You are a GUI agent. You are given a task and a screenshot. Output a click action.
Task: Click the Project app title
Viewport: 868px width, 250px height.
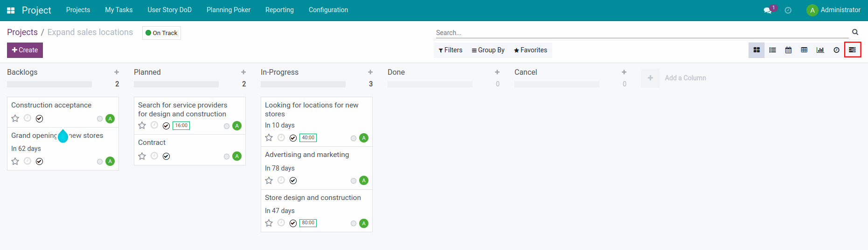pos(36,10)
